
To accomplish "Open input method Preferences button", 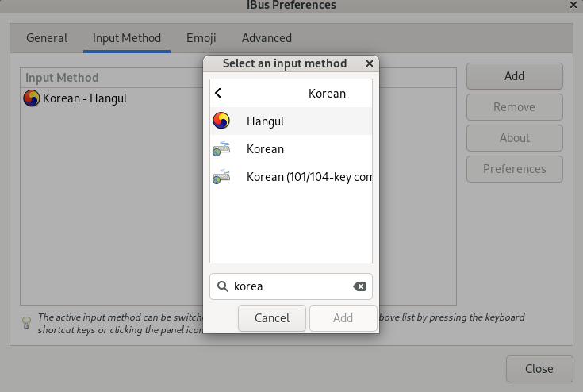I will coord(515,168).
